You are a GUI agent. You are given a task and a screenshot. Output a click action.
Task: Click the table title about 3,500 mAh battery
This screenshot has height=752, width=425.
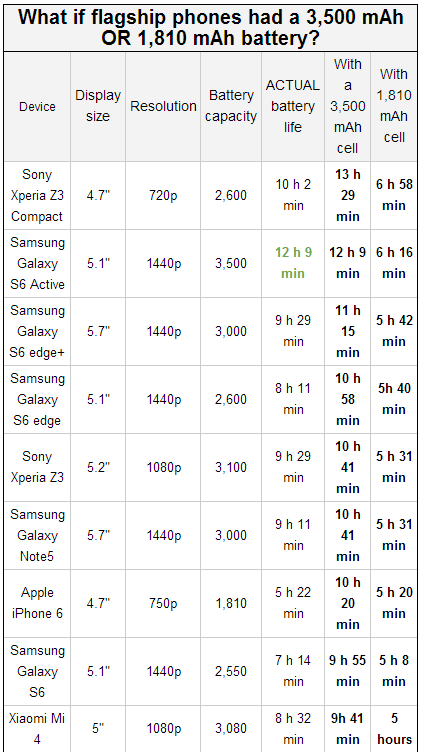click(x=211, y=28)
